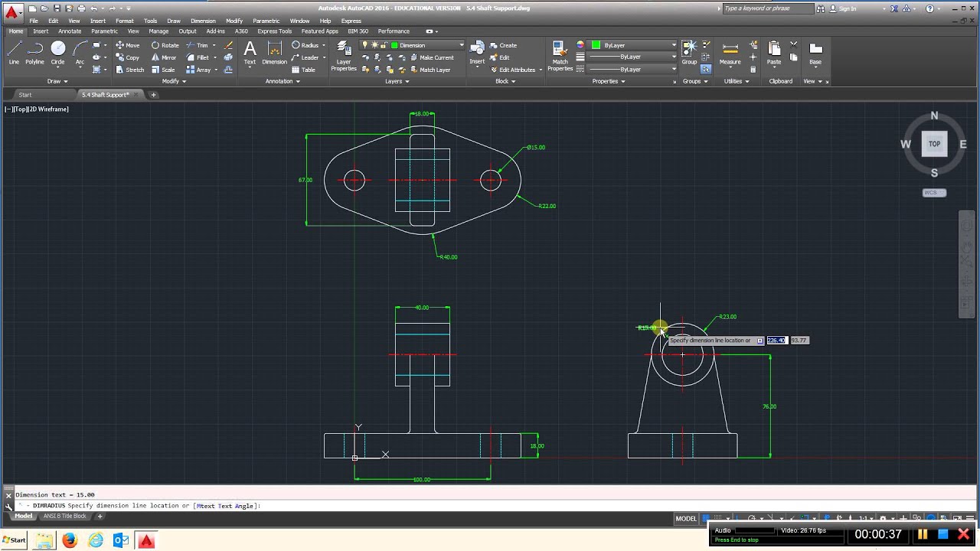Select the Trim tool

coord(197,45)
